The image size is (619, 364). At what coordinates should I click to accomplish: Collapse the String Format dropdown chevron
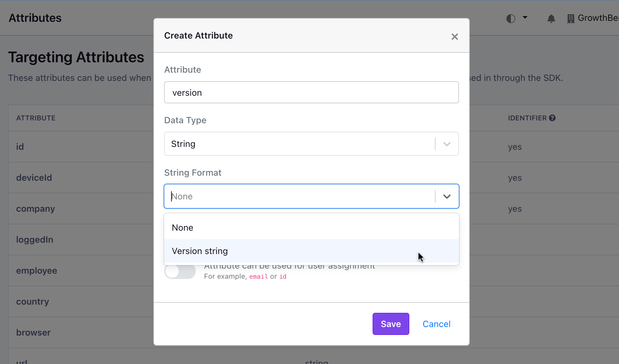447,197
